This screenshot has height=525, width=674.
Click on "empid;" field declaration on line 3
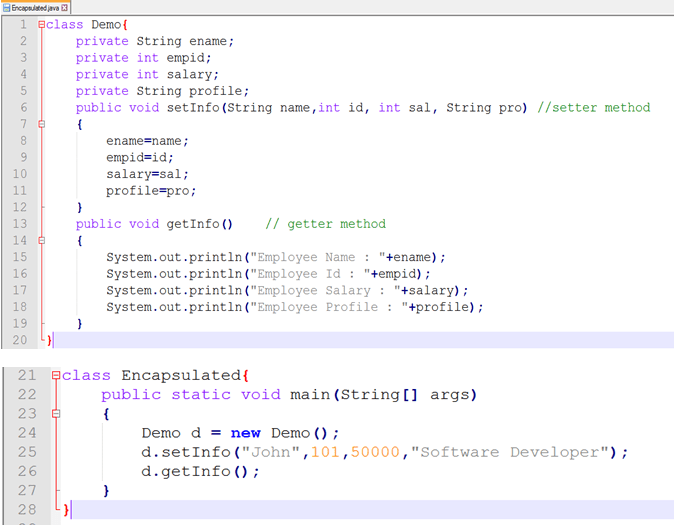point(189,58)
